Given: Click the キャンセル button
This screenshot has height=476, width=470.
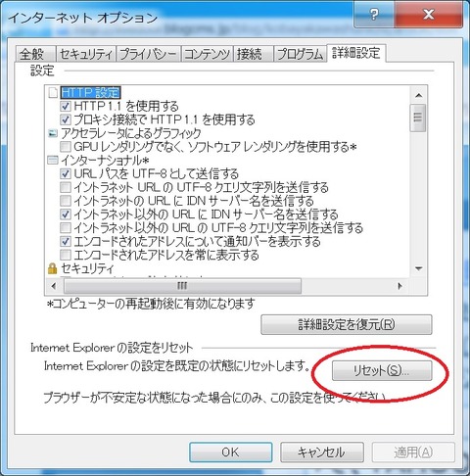Looking at the screenshot, I should pos(322,452).
